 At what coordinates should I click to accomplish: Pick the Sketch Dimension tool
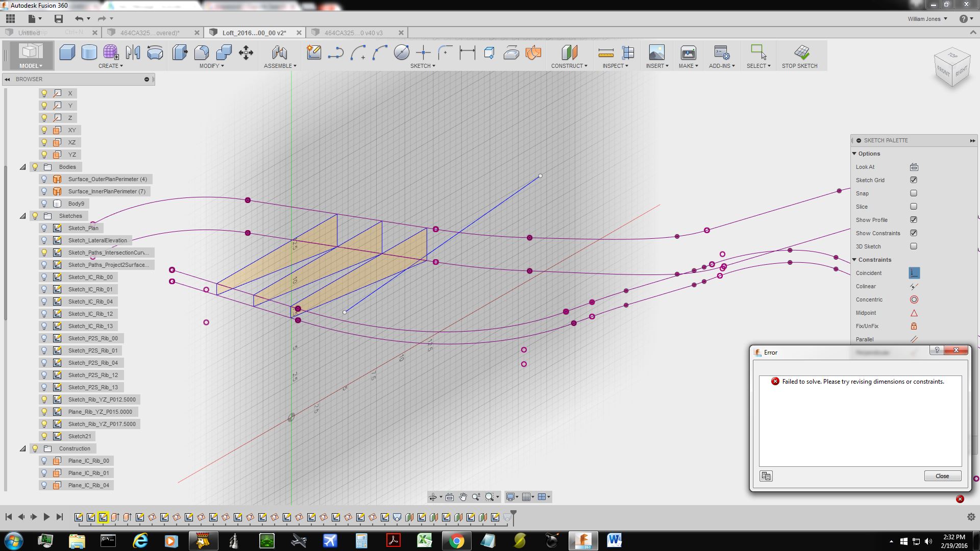pos(467,53)
